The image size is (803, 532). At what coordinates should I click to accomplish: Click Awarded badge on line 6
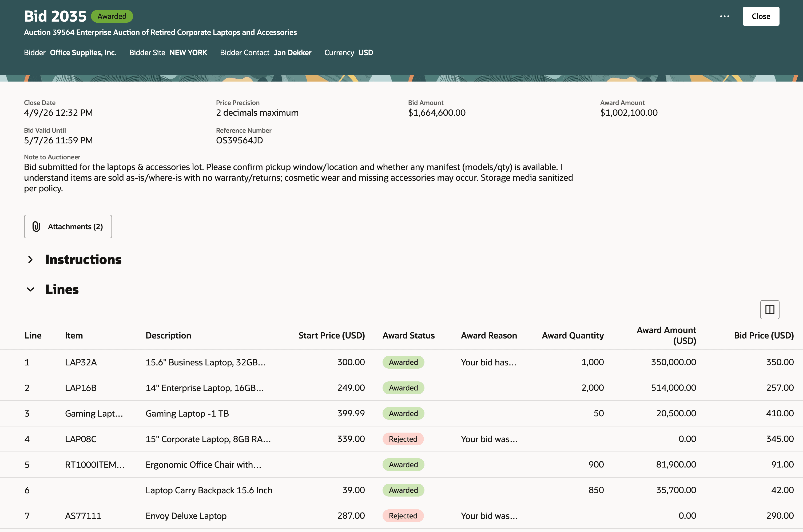(x=403, y=490)
